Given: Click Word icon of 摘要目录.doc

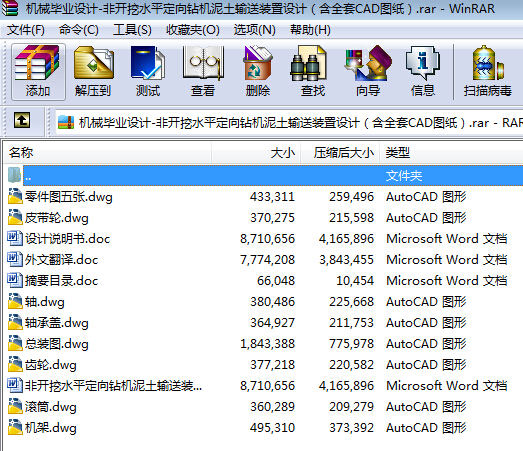Looking at the screenshot, I should pos(15,280).
